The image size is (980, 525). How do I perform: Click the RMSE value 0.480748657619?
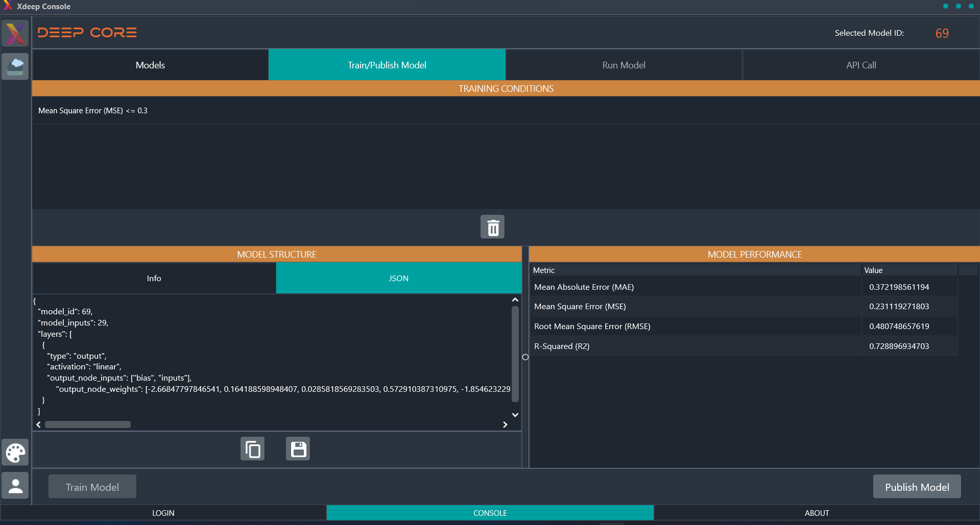pyautogui.click(x=899, y=327)
